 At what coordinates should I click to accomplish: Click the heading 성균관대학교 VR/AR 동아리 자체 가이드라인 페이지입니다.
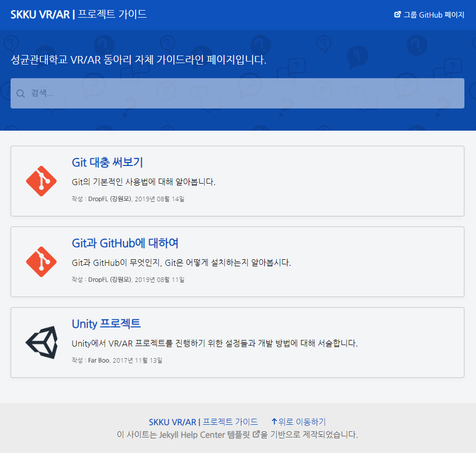pos(139,60)
